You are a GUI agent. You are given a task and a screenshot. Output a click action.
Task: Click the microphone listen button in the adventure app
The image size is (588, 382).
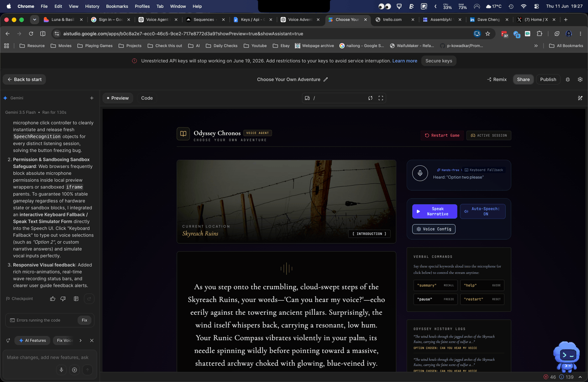420,174
